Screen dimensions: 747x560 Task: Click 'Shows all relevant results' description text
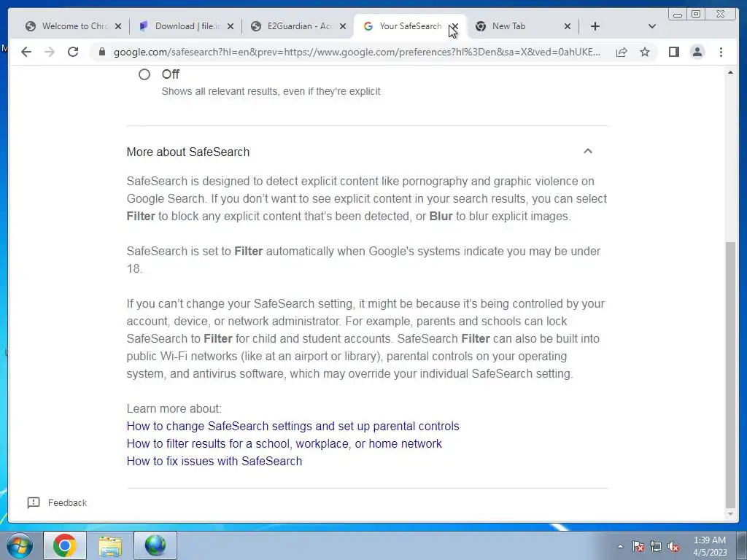coord(271,91)
